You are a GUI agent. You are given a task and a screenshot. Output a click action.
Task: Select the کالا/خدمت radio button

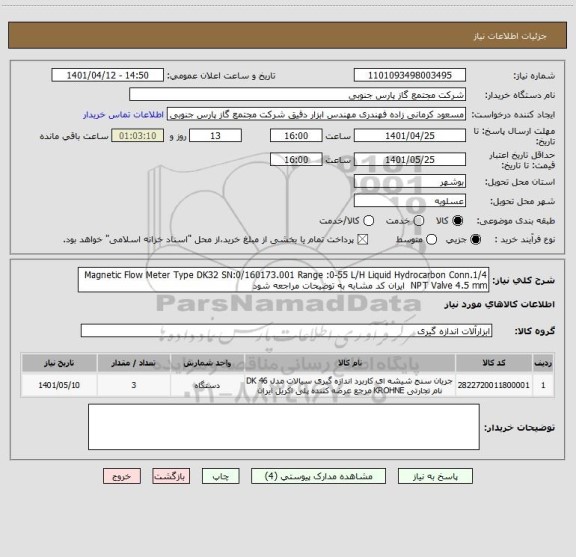coord(368,221)
